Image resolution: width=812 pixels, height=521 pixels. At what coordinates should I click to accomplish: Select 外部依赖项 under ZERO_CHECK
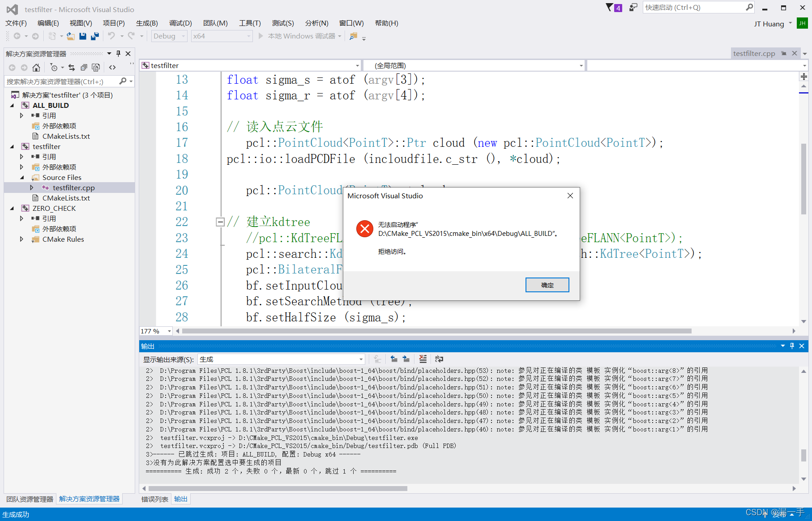[x=59, y=229]
